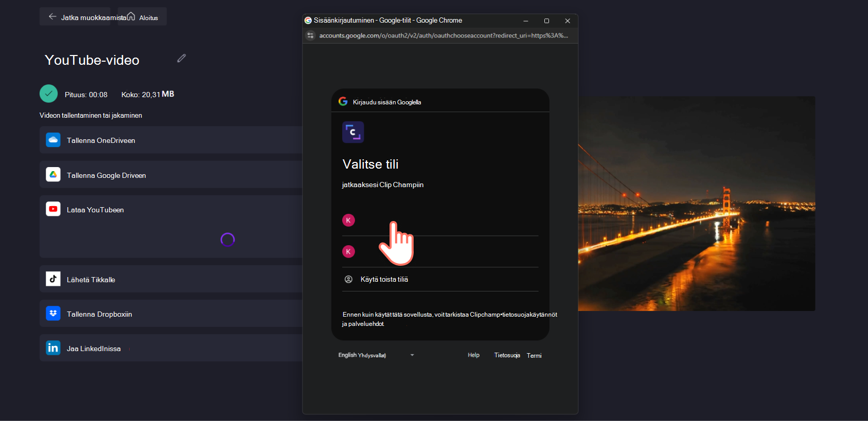The image size is (868, 421).
Task: Select the first K account avatar
Action: [348, 220]
